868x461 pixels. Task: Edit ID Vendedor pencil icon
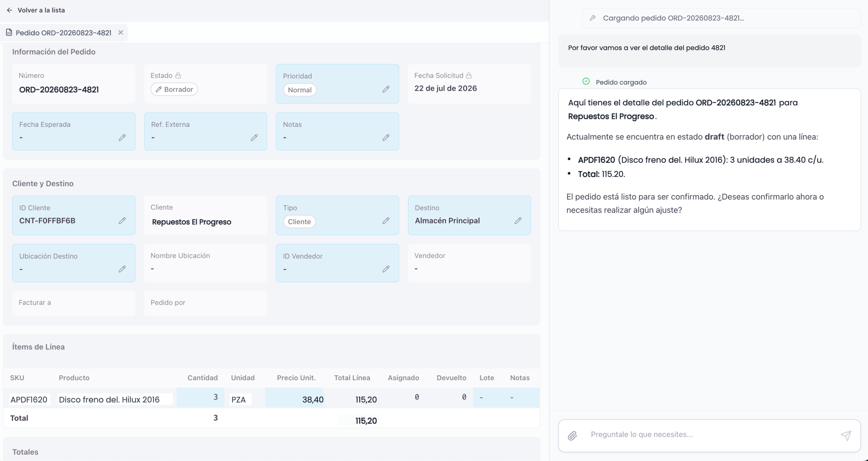386,269
